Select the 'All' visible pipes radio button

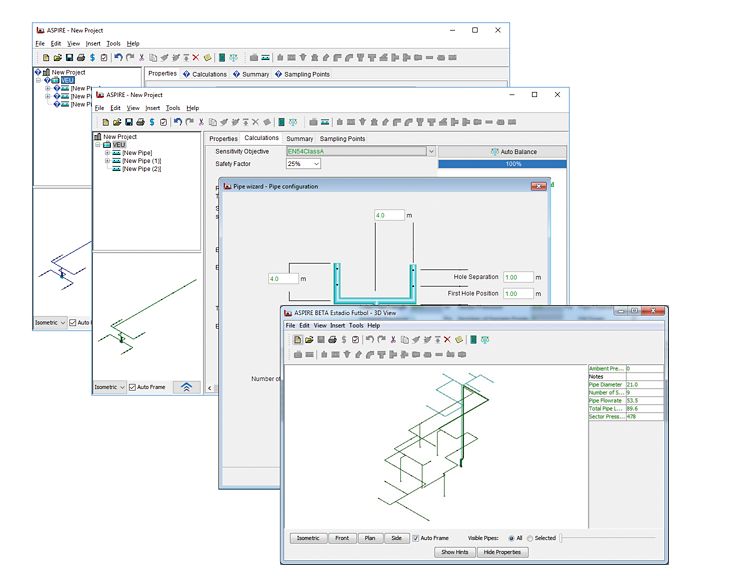pos(510,538)
